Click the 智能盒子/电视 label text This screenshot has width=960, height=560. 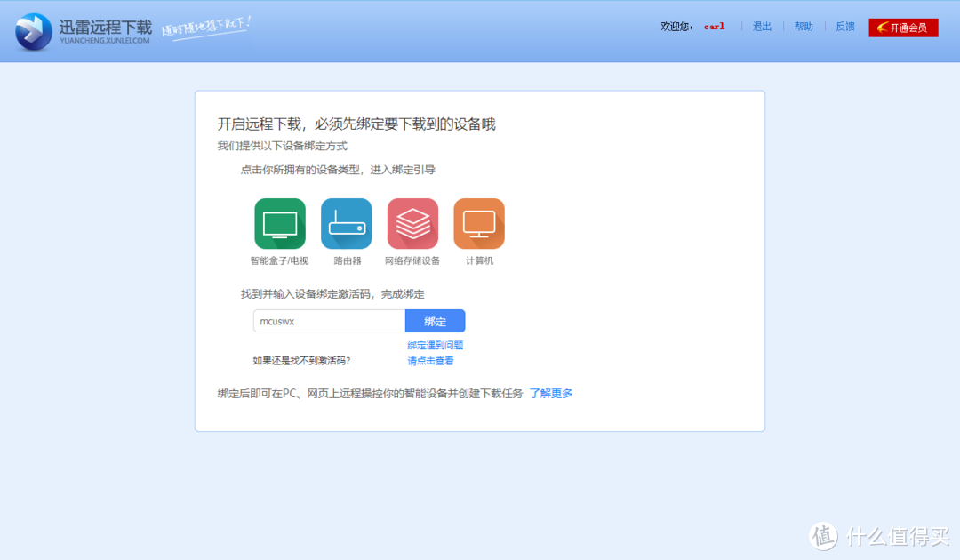click(280, 260)
